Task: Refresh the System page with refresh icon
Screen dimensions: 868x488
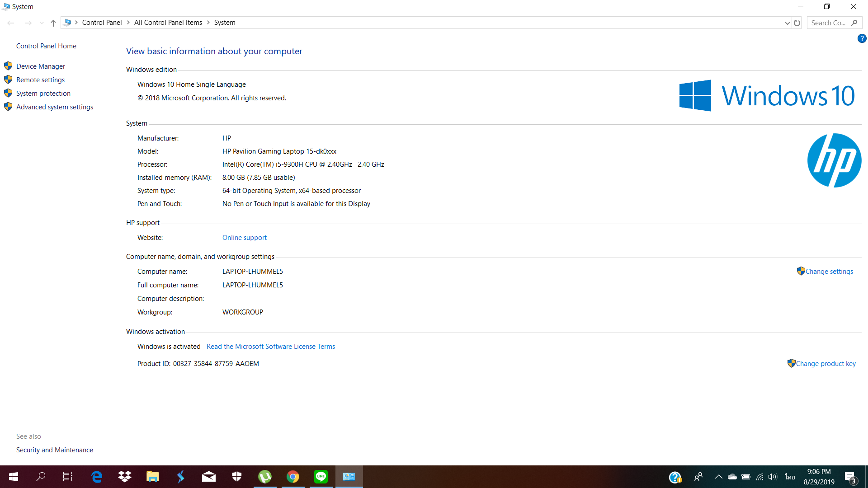Action: (x=797, y=23)
